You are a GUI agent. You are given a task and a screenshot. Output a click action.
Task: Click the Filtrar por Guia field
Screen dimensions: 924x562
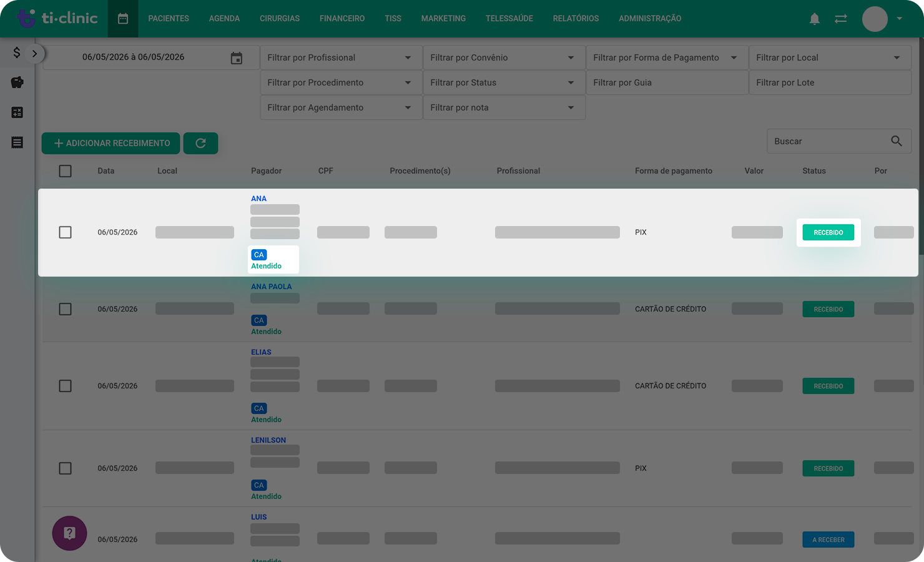[667, 82]
